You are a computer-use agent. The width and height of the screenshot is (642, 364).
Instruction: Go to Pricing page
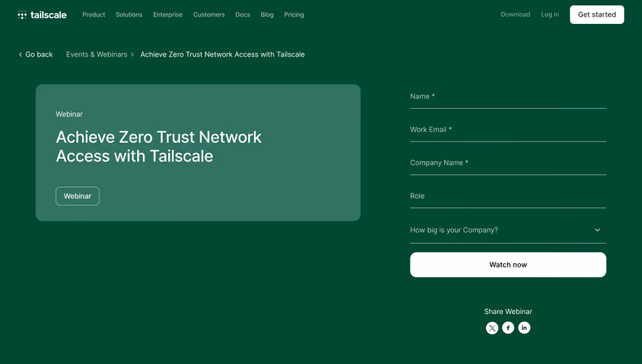point(294,15)
